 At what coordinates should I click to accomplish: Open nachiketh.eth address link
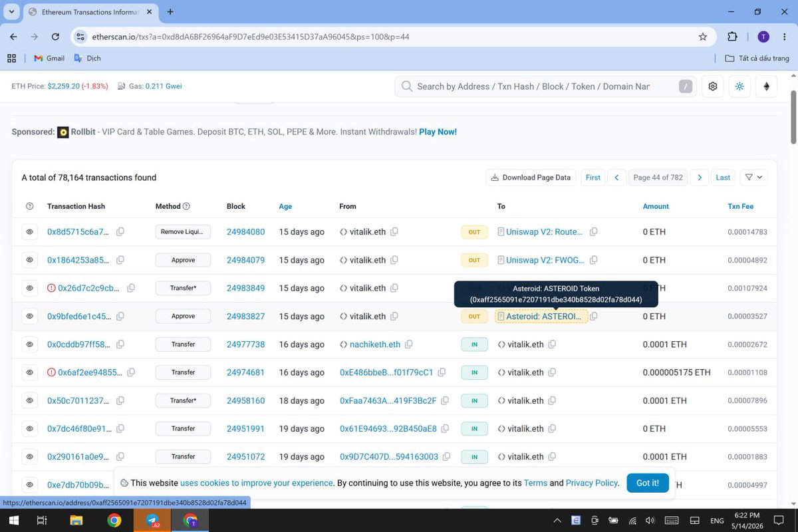(x=375, y=344)
